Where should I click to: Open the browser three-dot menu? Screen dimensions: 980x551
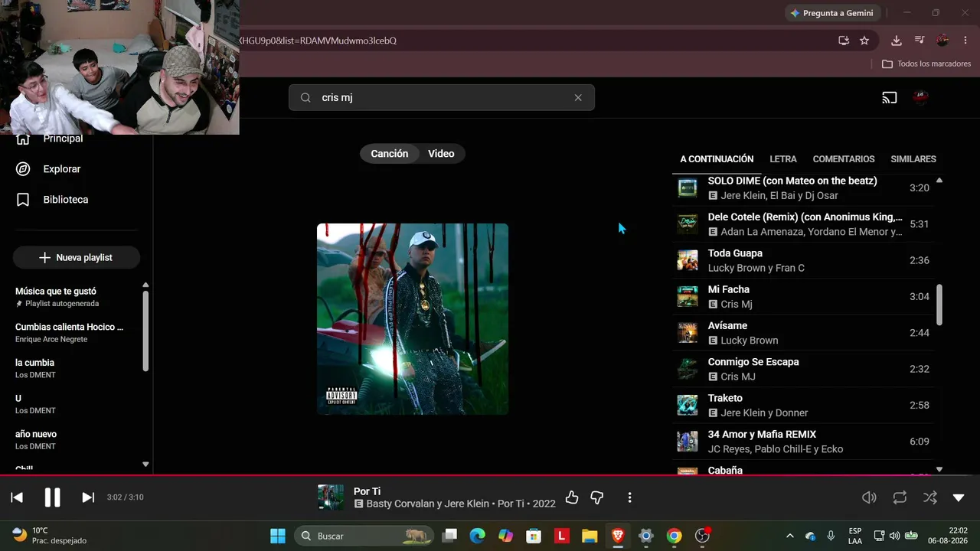point(965,41)
